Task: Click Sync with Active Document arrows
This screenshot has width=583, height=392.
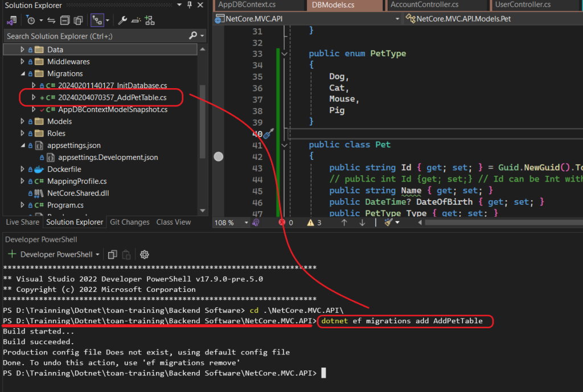Action: click(50, 20)
